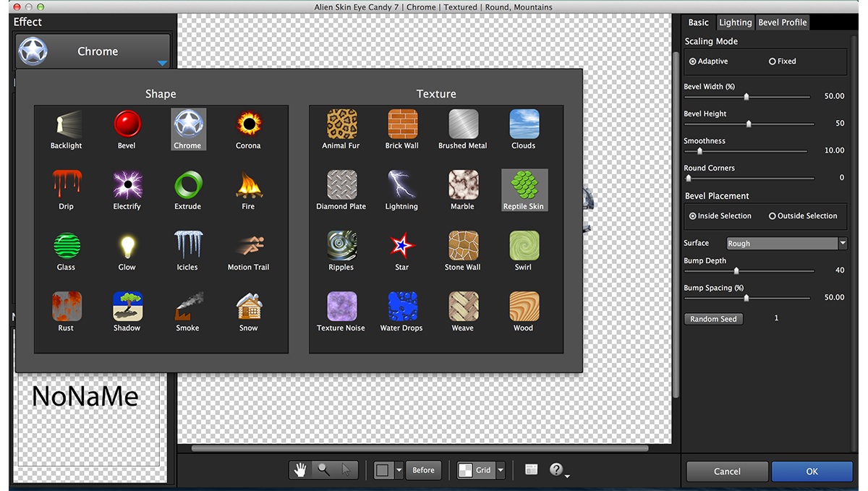
Task: Open the Bevel Profile tab
Action: (x=782, y=22)
